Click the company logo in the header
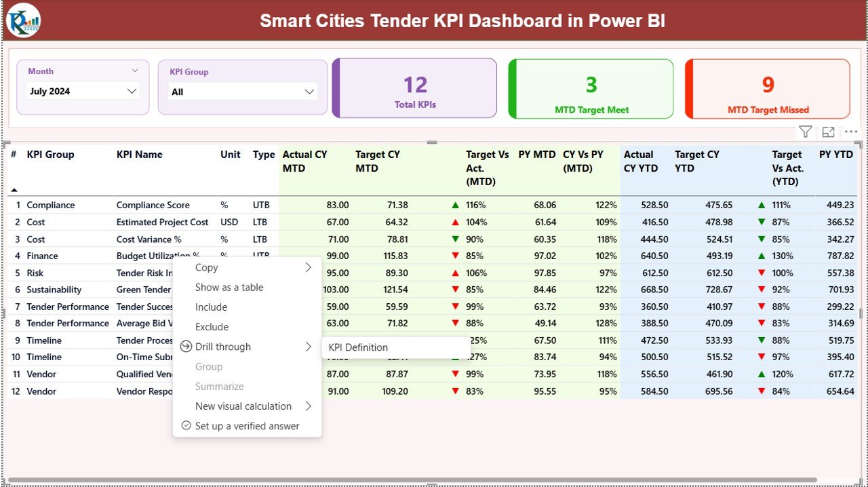Screen dimensions: 868x487 click(x=24, y=20)
